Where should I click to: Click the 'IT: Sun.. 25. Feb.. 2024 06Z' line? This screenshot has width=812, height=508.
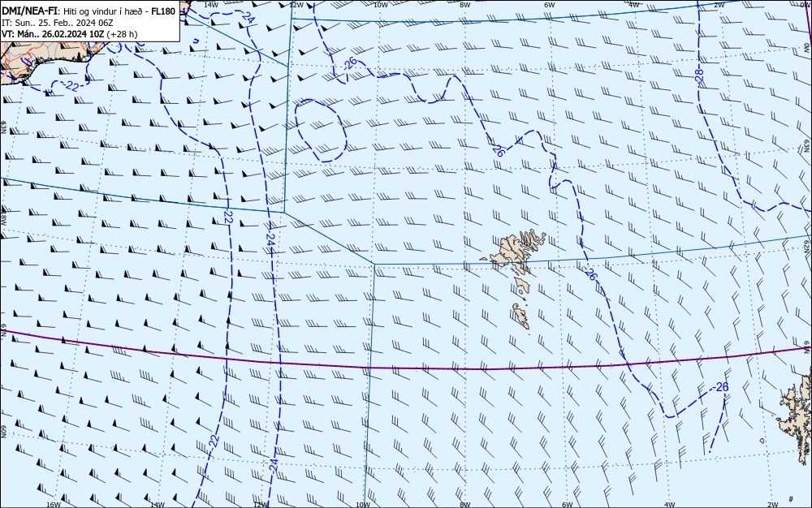58,23
